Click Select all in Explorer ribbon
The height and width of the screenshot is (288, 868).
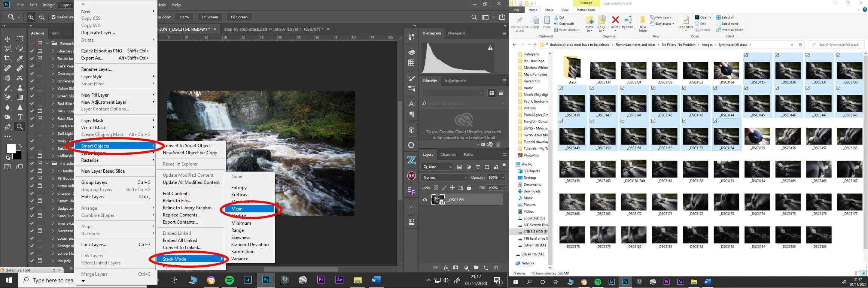pos(725,17)
